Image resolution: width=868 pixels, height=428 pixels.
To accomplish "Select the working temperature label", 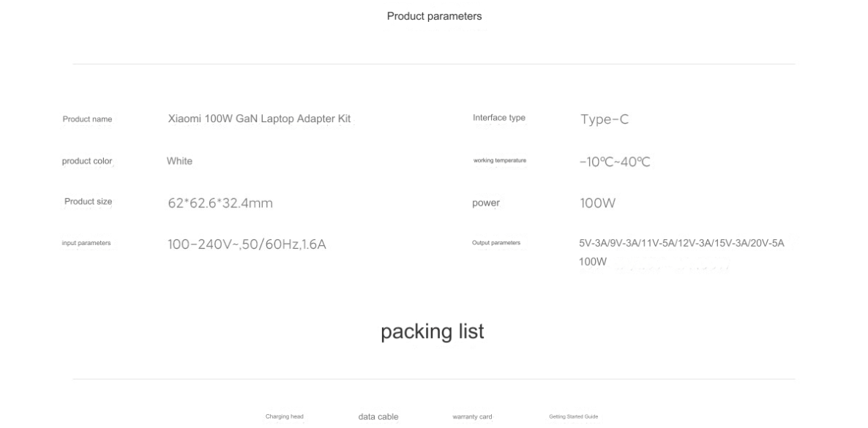I will [500, 160].
